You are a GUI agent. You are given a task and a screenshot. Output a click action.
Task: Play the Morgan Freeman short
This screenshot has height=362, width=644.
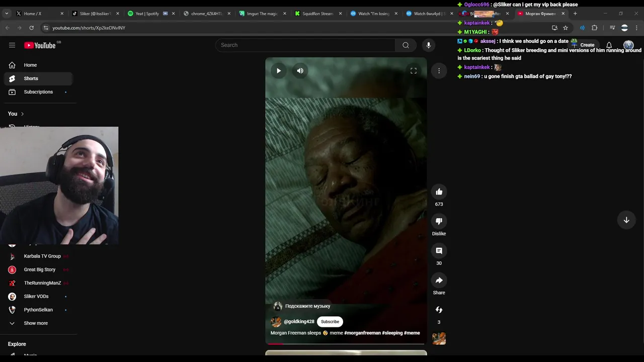279,71
